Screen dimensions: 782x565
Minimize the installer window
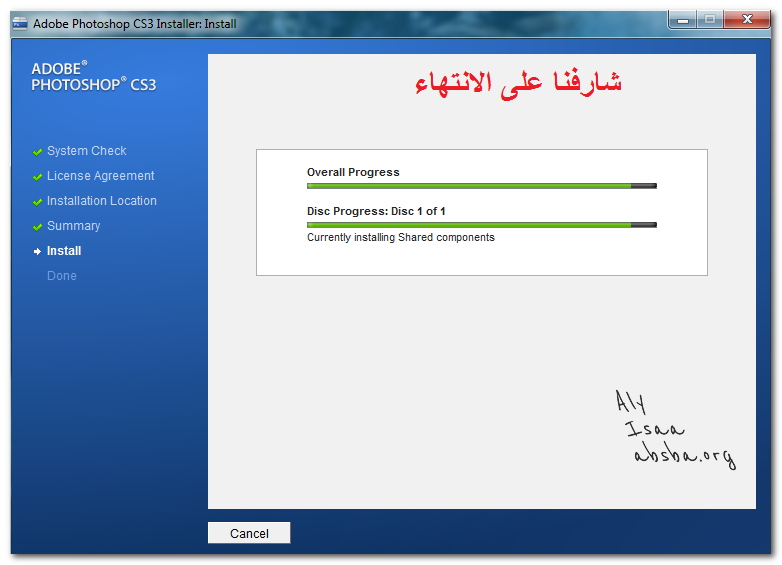coord(683,20)
